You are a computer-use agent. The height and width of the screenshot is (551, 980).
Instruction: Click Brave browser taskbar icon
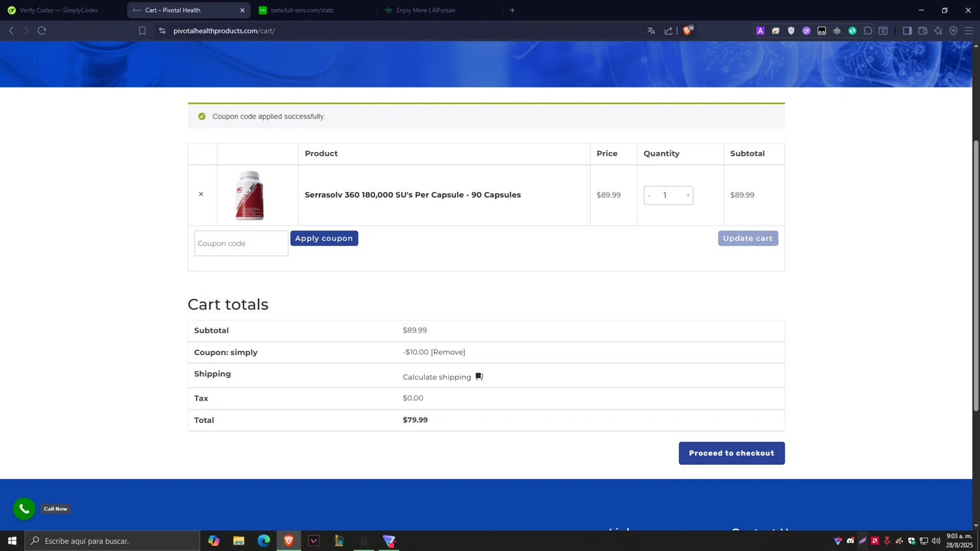tap(288, 541)
